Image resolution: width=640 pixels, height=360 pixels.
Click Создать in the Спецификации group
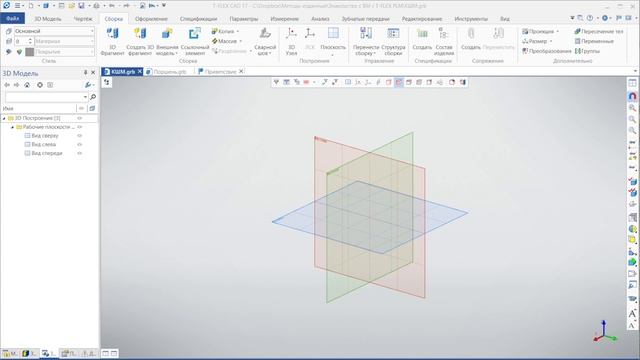(x=422, y=40)
